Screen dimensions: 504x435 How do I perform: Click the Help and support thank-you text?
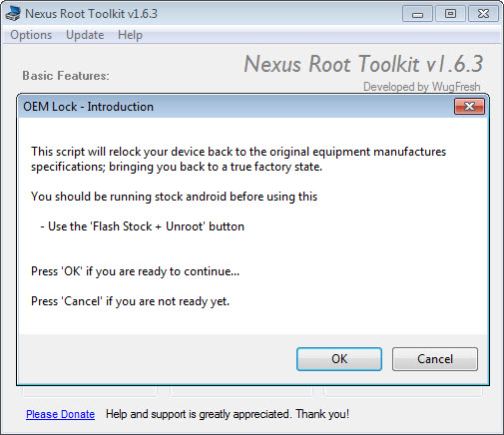coord(228,414)
